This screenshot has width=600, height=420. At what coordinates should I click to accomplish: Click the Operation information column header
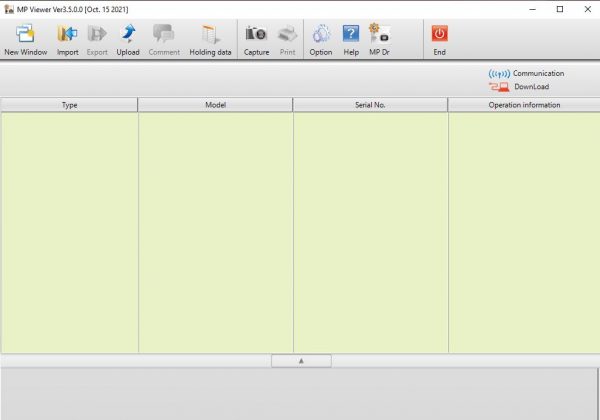(524, 105)
